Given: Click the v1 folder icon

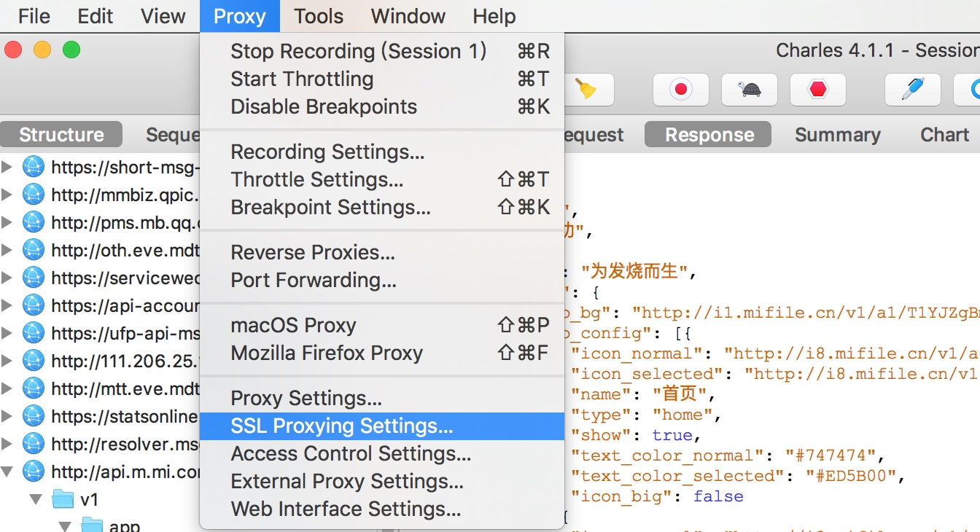Looking at the screenshot, I should pyautogui.click(x=63, y=499).
